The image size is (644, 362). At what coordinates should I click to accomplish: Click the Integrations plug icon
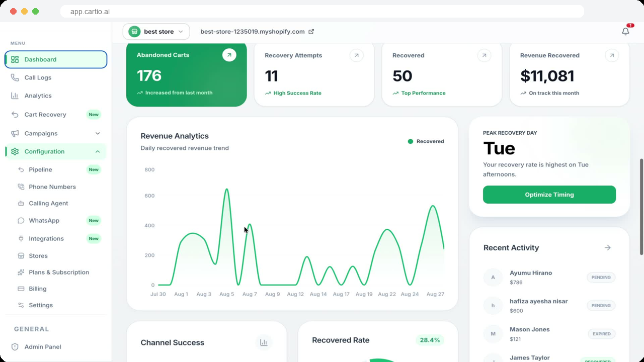coord(21,238)
